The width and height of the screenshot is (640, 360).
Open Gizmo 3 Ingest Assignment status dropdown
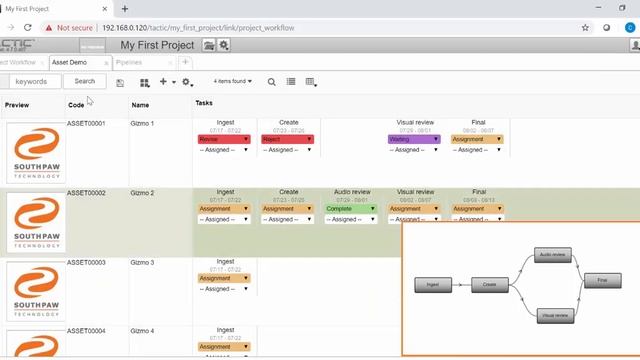click(224, 278)
